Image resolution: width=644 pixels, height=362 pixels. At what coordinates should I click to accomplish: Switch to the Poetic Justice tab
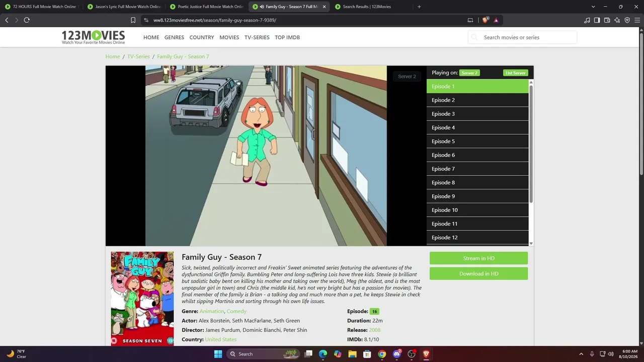pos(206,7)
